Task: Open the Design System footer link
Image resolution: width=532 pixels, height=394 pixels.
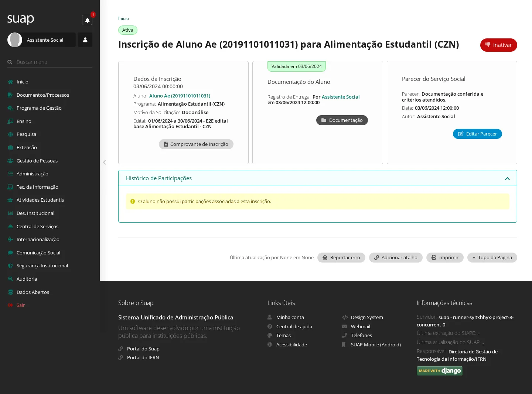Action: click(x=367, y=317)
